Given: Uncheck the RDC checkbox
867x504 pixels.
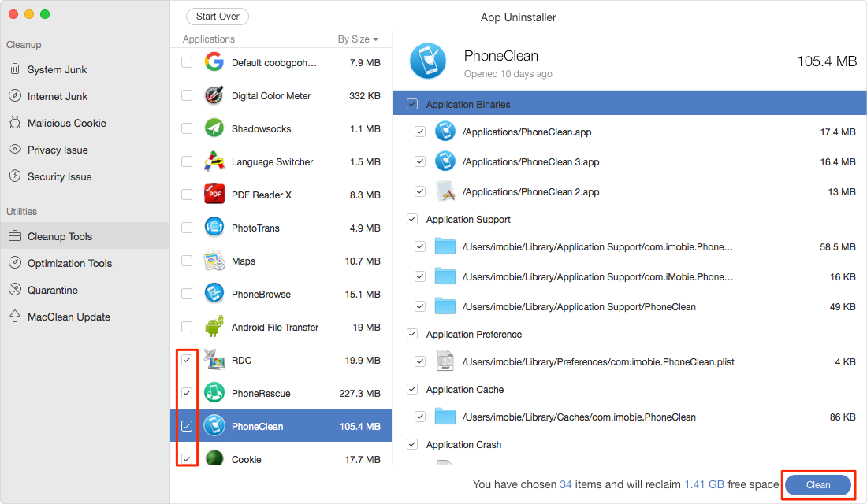Looking at the screenshot, I should (187, 360).
